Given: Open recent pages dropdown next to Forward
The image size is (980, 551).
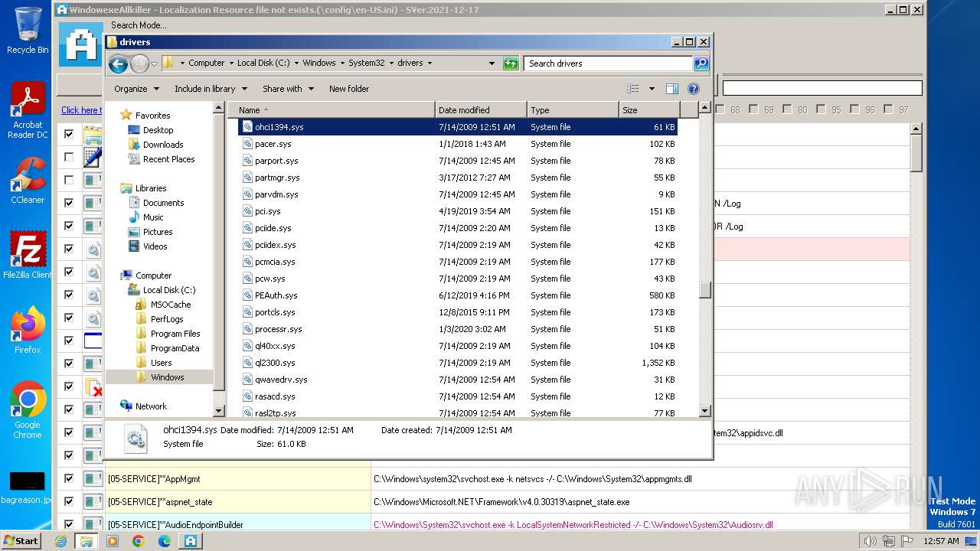Looking at the screenshot, I should click(154, 64).
